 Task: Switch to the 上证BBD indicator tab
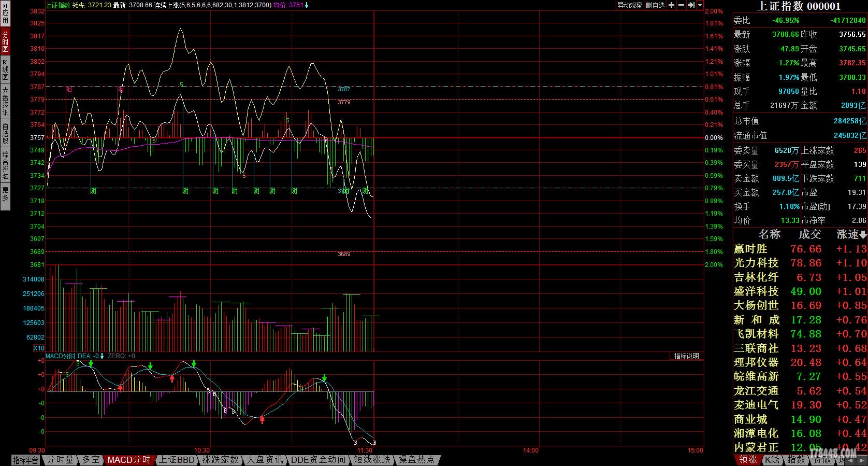click(x=177, y=460)
